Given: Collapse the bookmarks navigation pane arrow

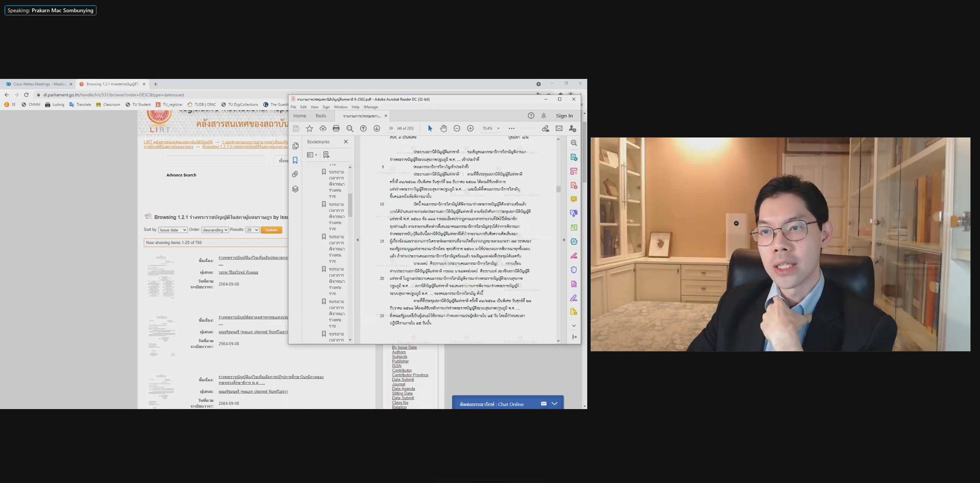Looking at the screenshot, I should point(358,240).
